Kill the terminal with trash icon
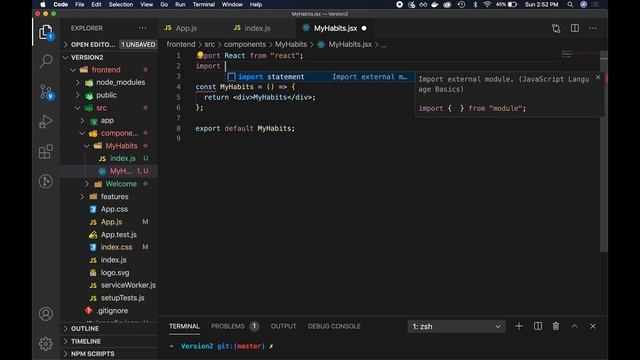The image size is (640, 360). 556,326
